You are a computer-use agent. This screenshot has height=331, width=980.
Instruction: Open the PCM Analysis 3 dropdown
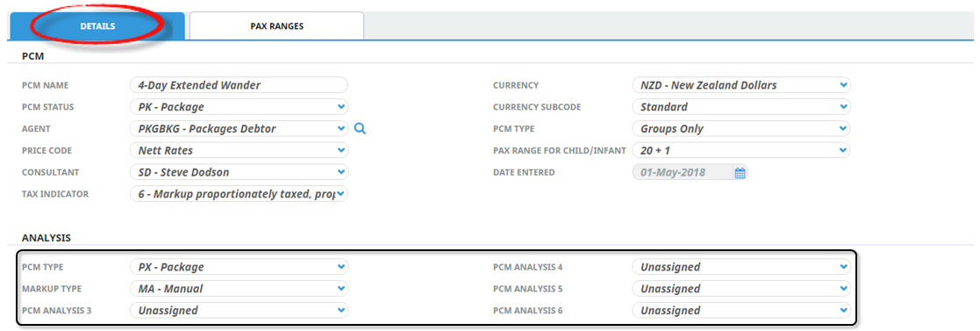tap(239, 310)
